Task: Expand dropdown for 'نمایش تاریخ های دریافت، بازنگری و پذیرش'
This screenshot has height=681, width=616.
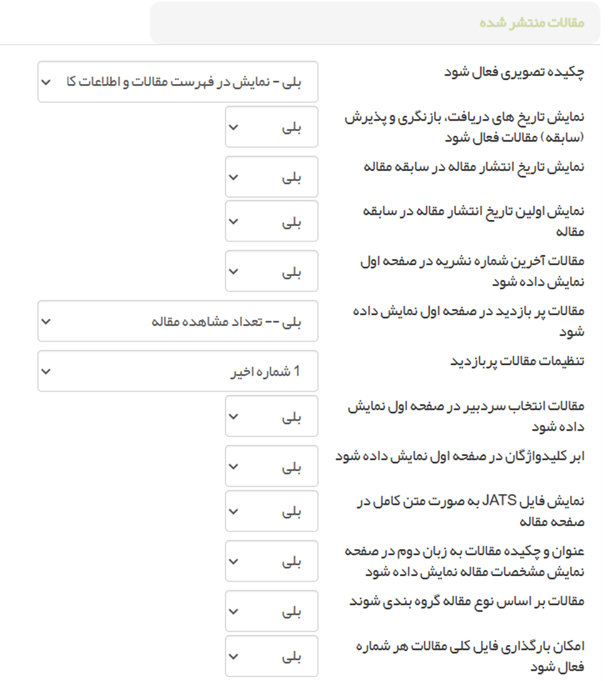Action: point(272,127)
